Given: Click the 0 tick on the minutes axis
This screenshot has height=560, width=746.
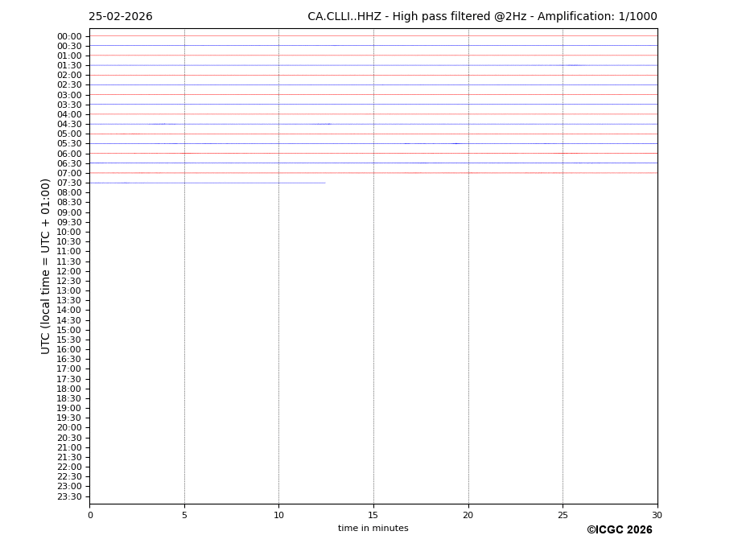Looking at the screenshot, I should click(x=90, y=515).
